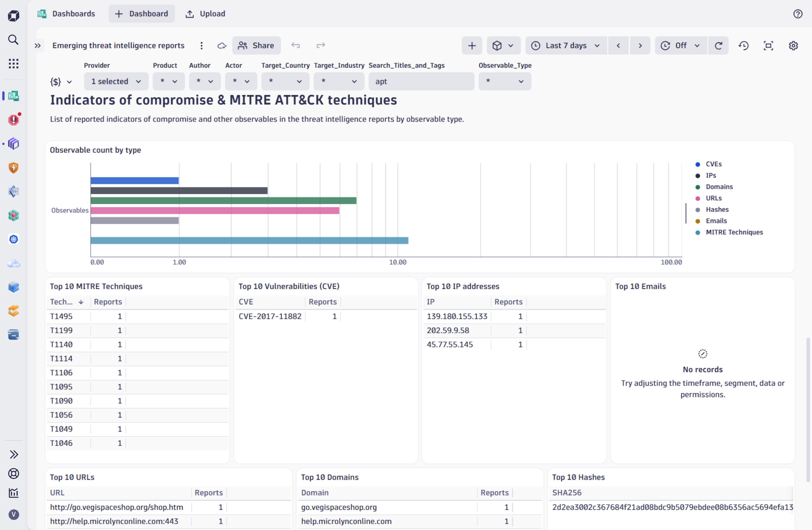
Task: Open the Observable_Type filter dropdown
Action: pyautogui.click(x=505, y=81)
